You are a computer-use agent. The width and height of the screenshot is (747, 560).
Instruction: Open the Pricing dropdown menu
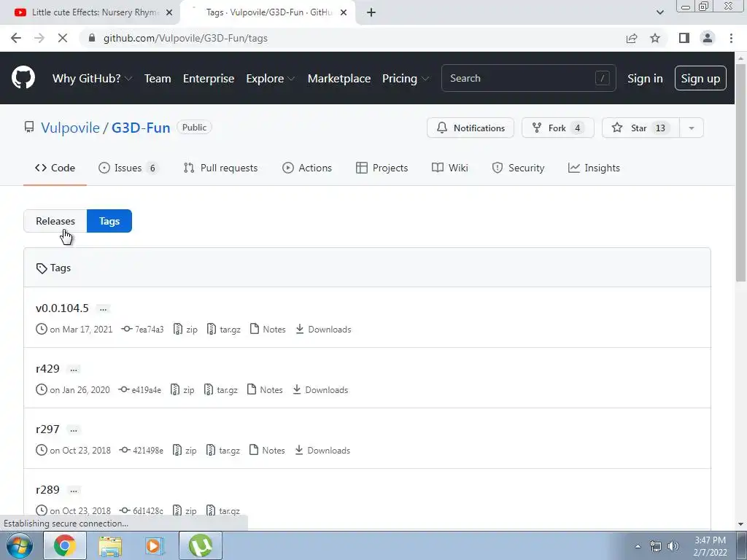tap(405, 79)
